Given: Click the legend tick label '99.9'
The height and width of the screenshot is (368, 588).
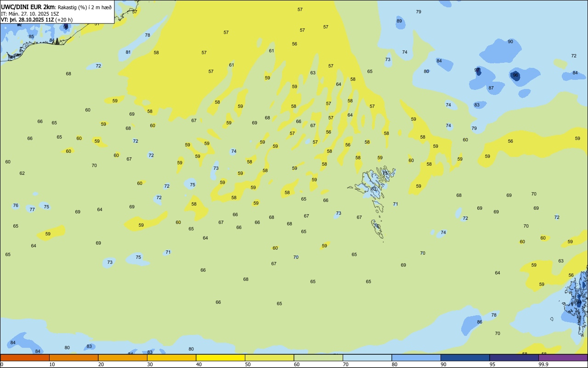Looking at the screenshot, I should [543, 364].
